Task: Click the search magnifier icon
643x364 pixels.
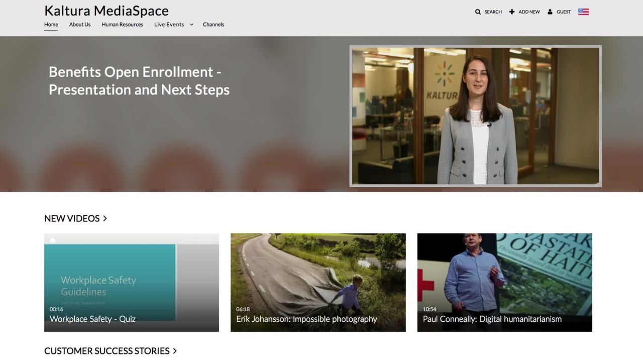Action: (478, 12)
